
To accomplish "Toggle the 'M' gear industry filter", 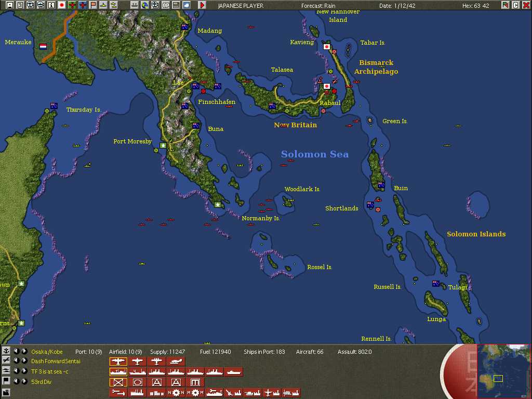I will coord(195,393).
